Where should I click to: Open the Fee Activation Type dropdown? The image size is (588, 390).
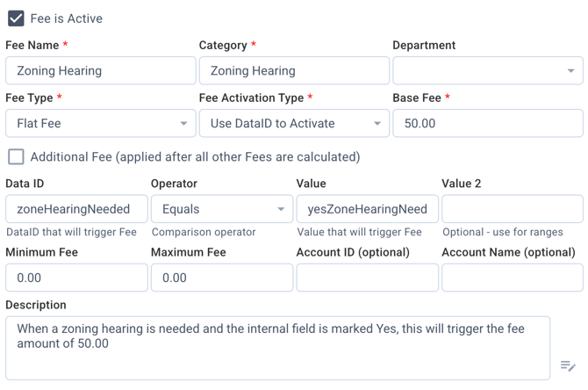[294, 123]
